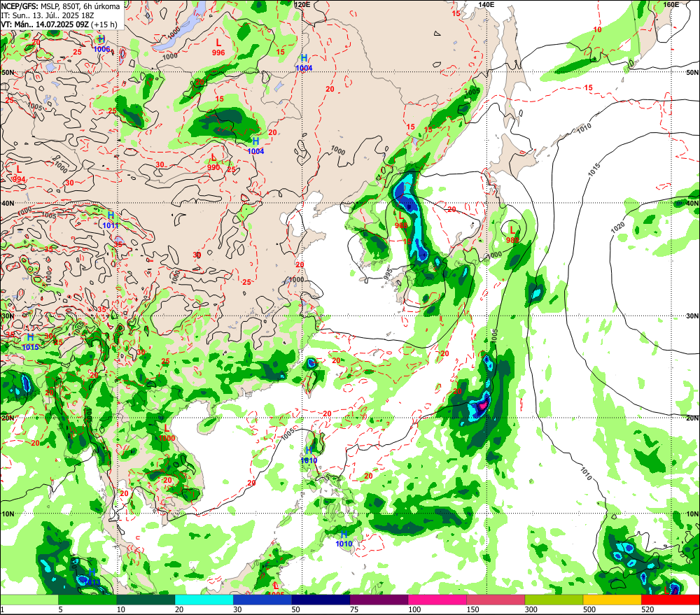Image resolution: width=700 pixels, height=615 pixels.
Task: Choose the rose 150–300 mm legend swatch
Action: 496,600
